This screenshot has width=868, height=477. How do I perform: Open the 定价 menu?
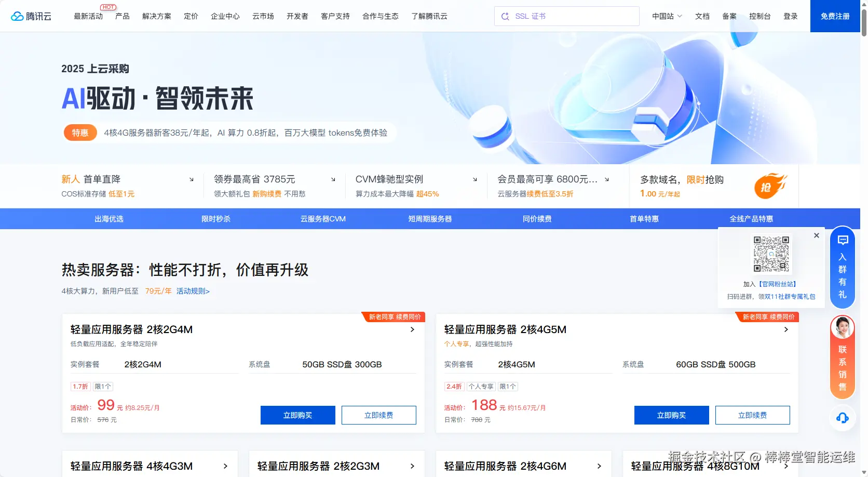click(191, 16)
